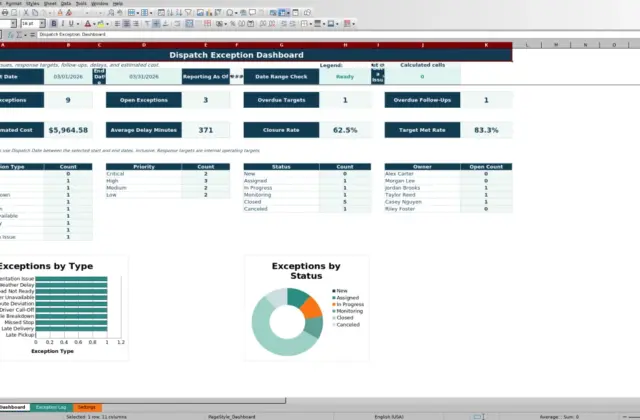Click the Align Top icon
The width and height of the screenshot is (640, 420).
(x=147, y=24)
